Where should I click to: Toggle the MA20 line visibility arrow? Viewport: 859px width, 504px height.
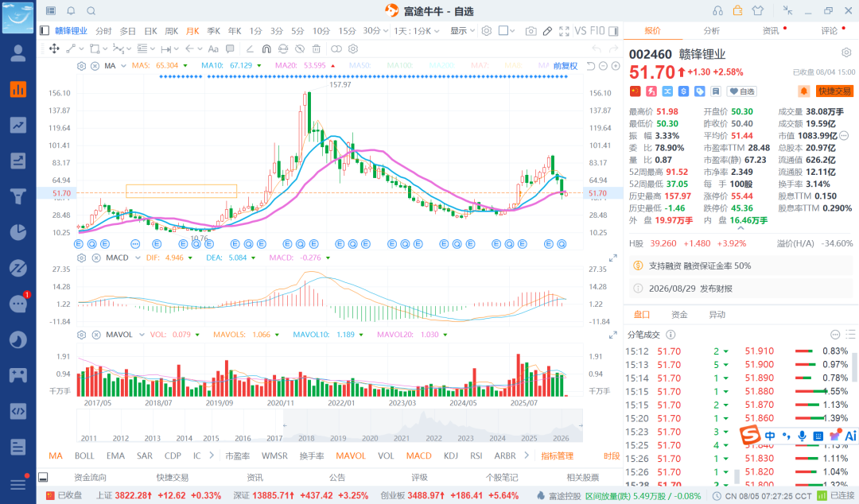(x=332, y=66)
